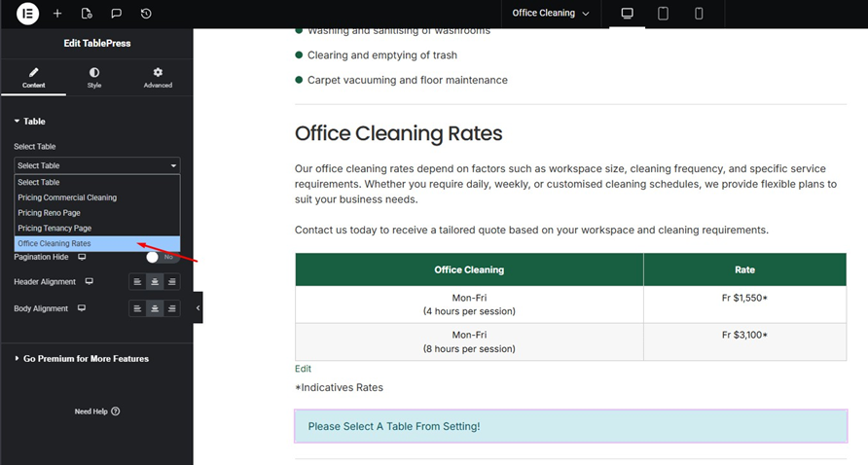Click the Need Help link
This screenshot has height=465, width=868.
(96, 411)
